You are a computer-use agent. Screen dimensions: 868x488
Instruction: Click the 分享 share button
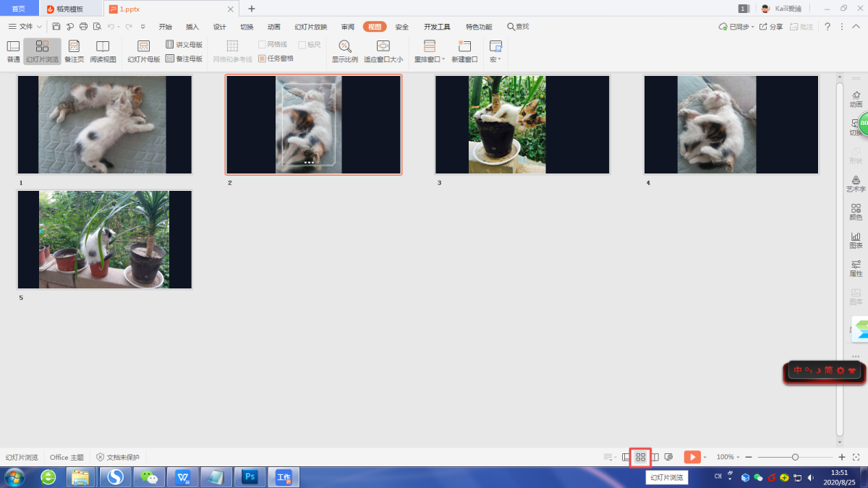click(x=771, y=27)
